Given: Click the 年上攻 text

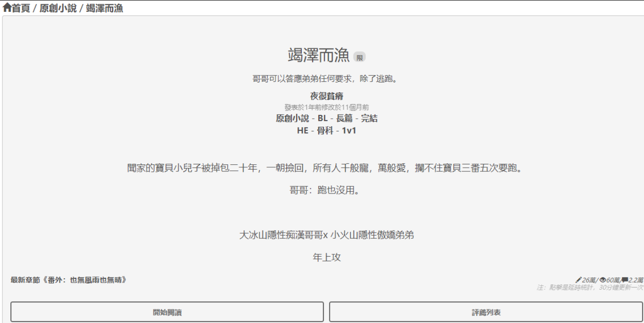Looking at the screenshot, I should point(327,258).
